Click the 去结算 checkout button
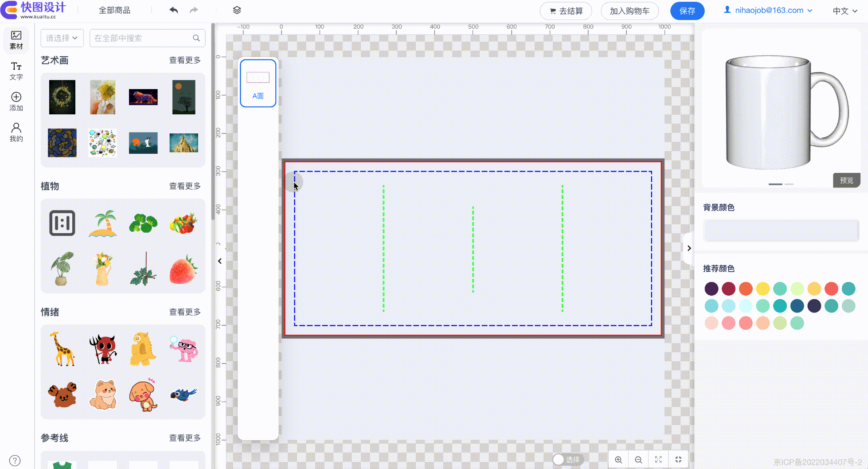The image size is (868, 469). click(566, 11)
